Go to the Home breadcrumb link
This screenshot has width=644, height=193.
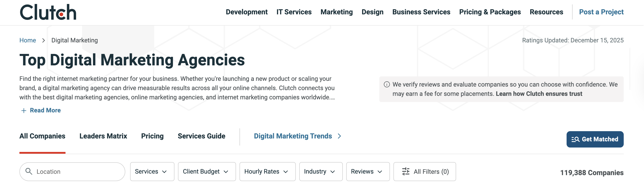click(28, 40)
